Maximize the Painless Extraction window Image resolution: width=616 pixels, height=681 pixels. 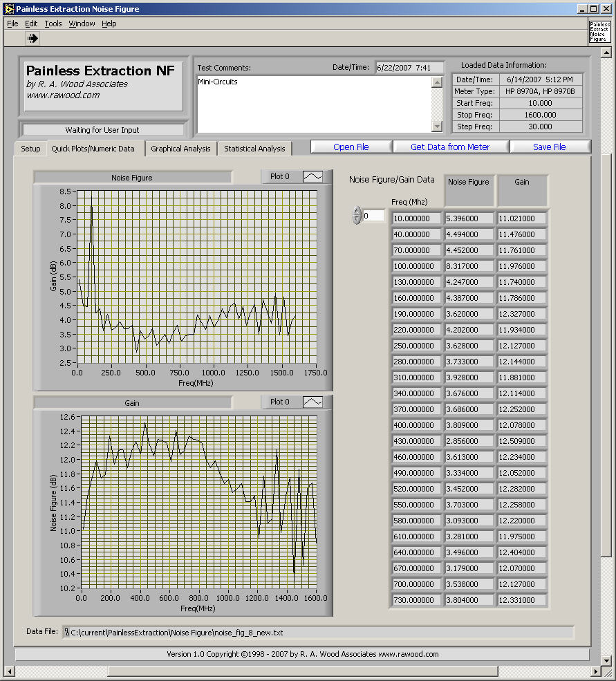coord(594,9)
